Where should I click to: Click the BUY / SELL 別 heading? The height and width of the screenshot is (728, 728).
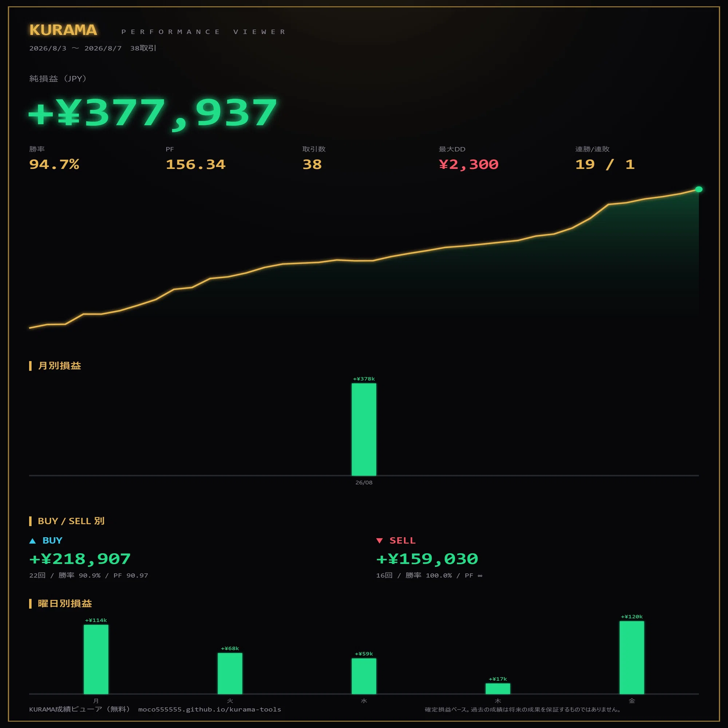[71, 521]
